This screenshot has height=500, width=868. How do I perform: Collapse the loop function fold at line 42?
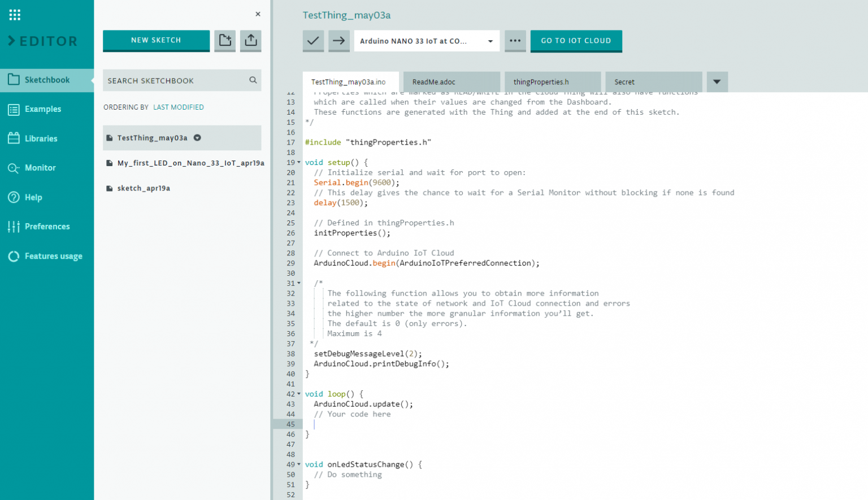pyautogui.click(x=299, y=394)
